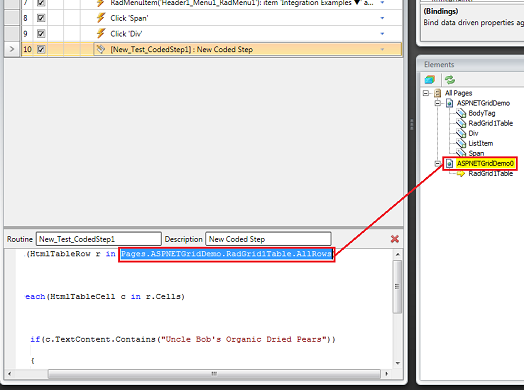Select the BodyTag element
The height and width of the screenshot is (390, 524).
click(482, 113)
